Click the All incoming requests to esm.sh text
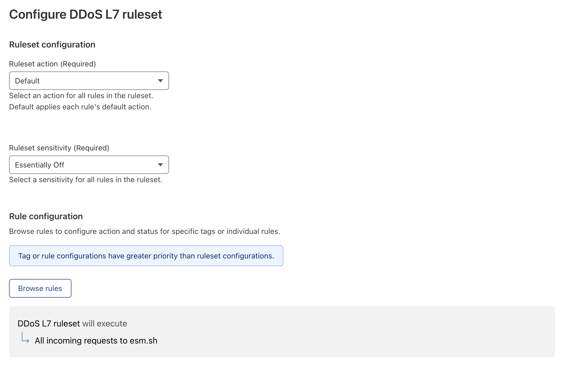The width and height of the screenshot is (588, 367). coord(96,340)
